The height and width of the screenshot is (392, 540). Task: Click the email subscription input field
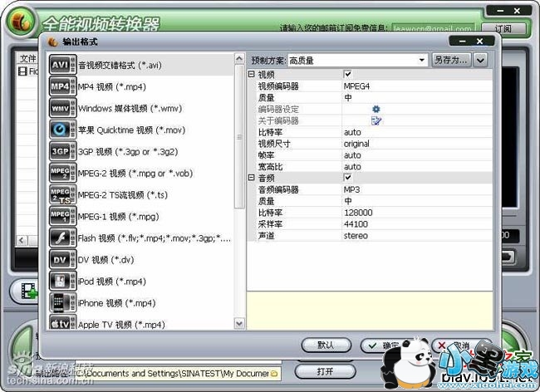433,28
